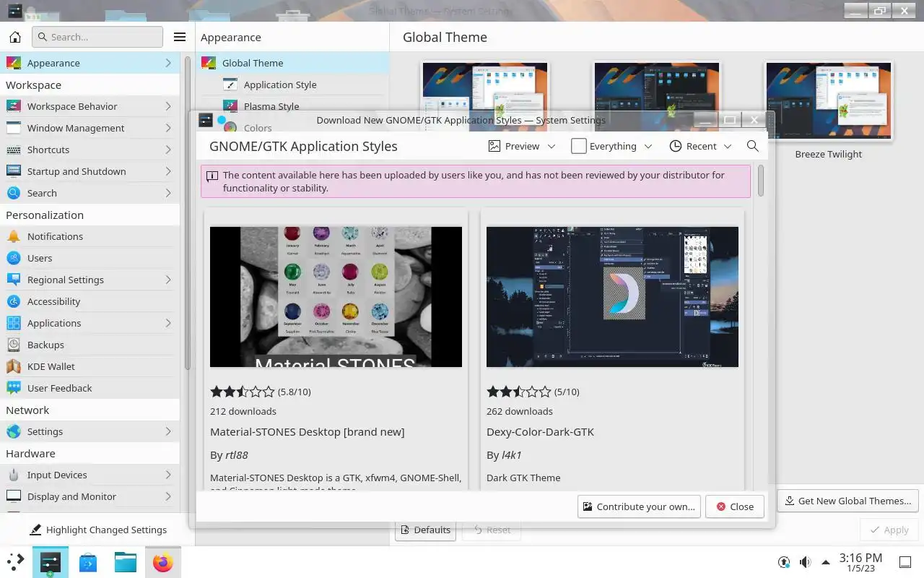Screen dimensions: 924x578
Task: Click the Display and Monitor icon
Action: coord(14,496)
